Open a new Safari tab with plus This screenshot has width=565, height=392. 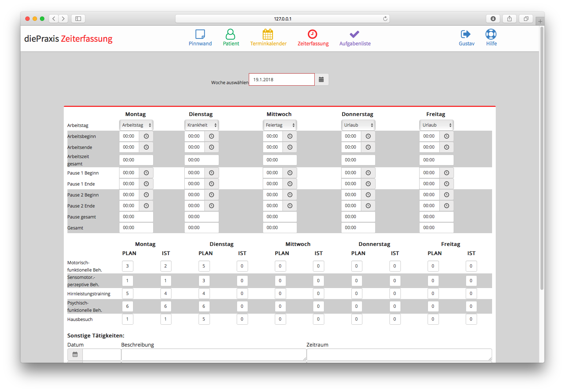(540, 21)
